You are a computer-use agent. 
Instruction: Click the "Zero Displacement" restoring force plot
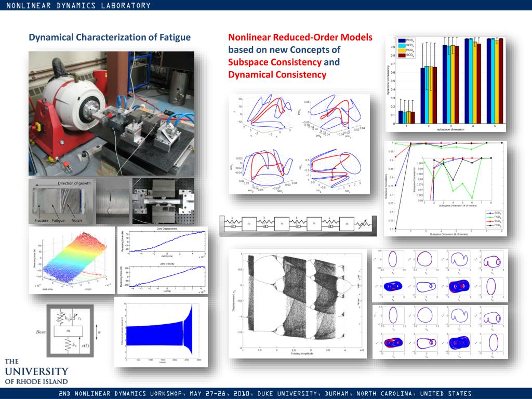pyautogui.click(x=163, y=243)
